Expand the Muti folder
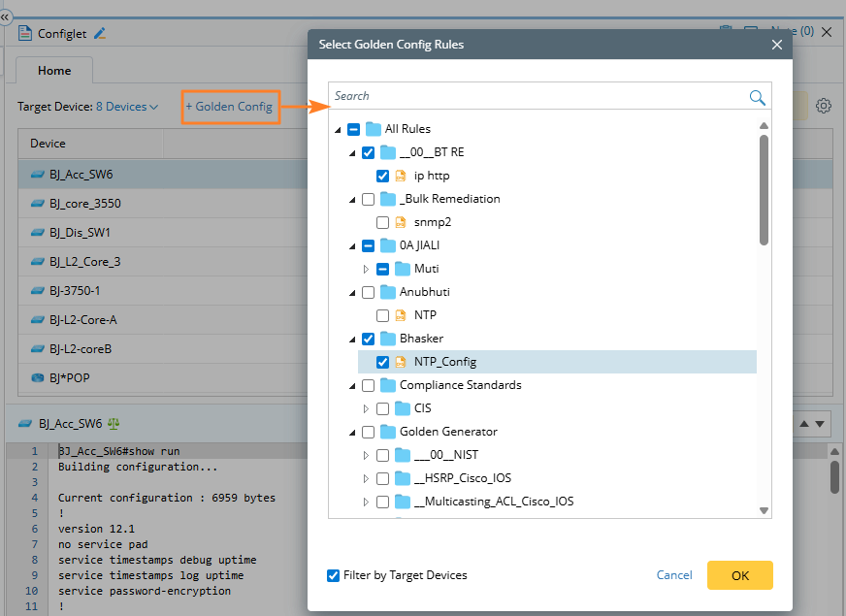 [x=366, y=269]
